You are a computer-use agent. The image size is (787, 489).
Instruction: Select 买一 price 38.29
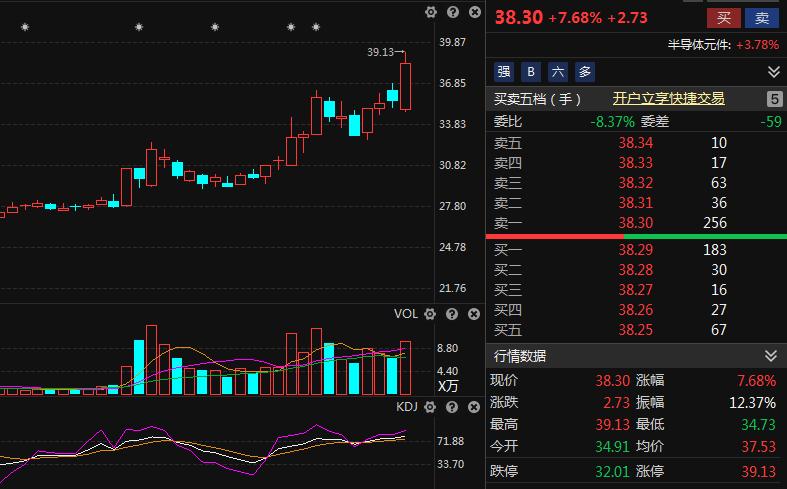coord(635,250)
